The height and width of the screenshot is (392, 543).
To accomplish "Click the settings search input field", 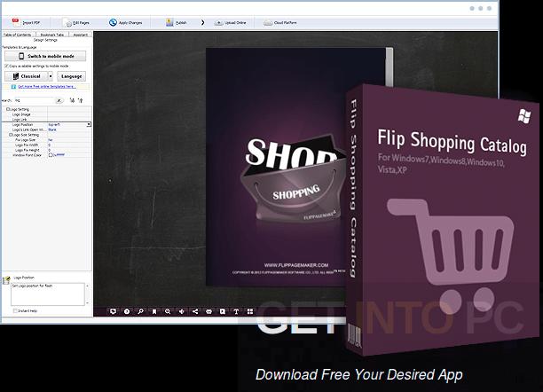I will click(34, 100).
